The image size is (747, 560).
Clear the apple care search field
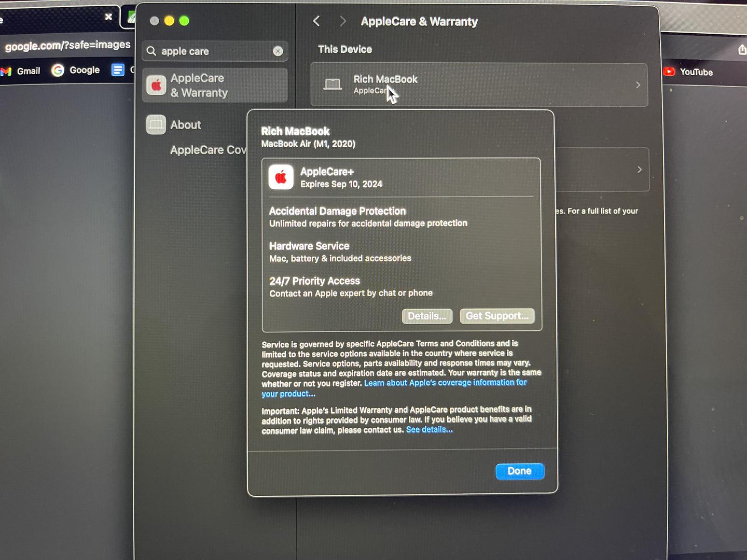278,51
